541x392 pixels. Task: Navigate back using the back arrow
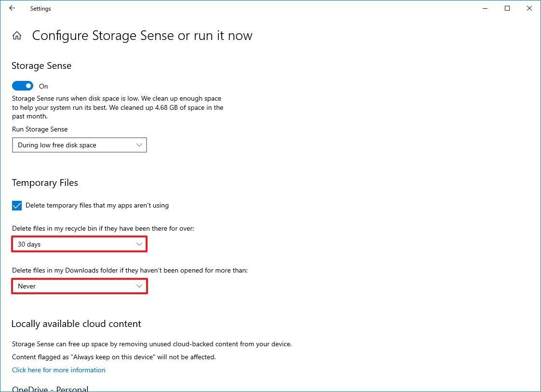coord(12,8)
